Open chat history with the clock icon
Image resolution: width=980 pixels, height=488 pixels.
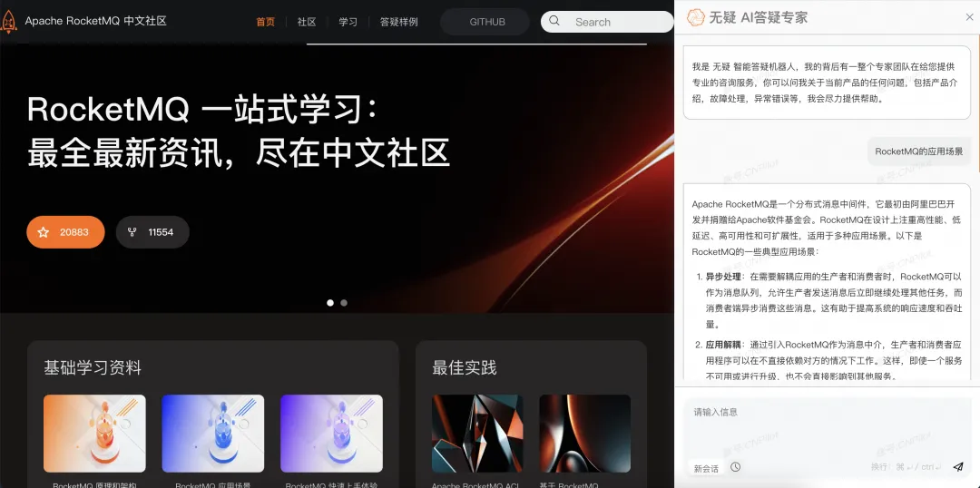point(736,467)
